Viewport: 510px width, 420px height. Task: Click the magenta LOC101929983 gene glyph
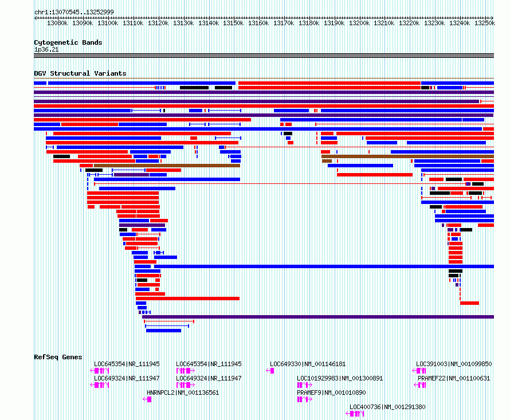[x=304, y=385]
